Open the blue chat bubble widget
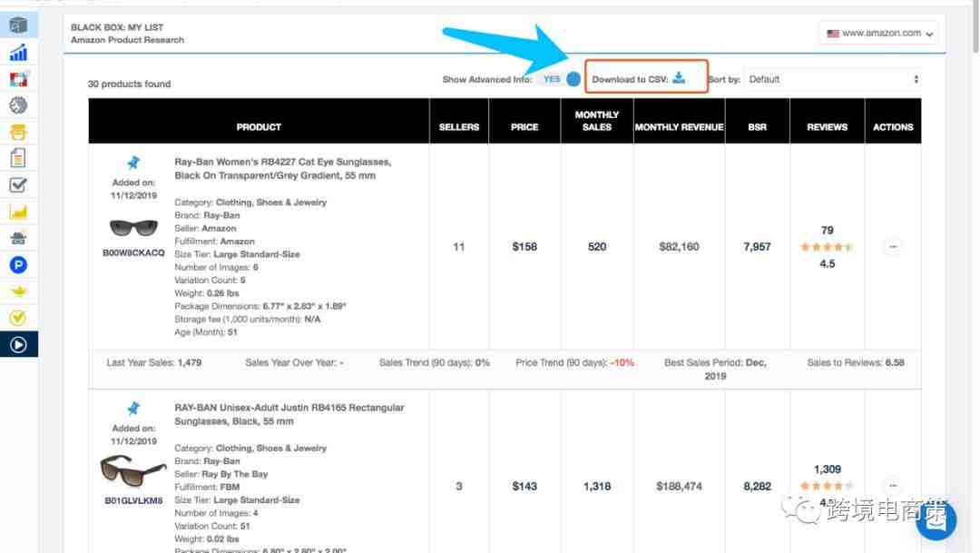 [936, 519]
